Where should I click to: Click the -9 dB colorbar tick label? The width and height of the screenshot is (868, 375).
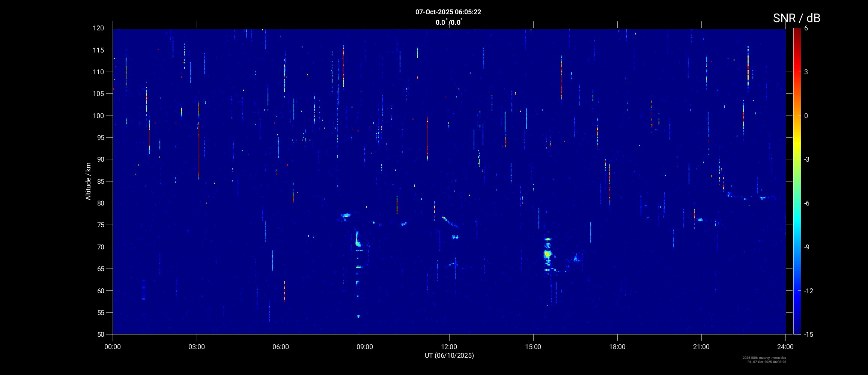(808, 247)
